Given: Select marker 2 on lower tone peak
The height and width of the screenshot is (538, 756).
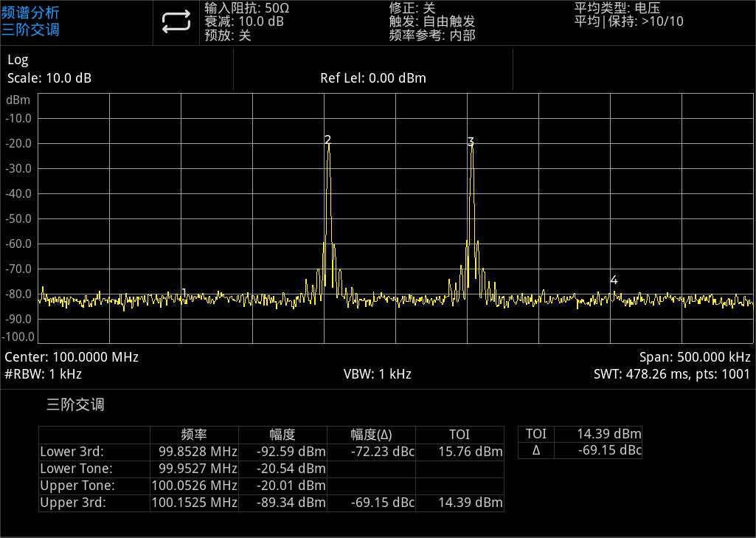Looking at the screenshot, I should (x=327, y=139).
